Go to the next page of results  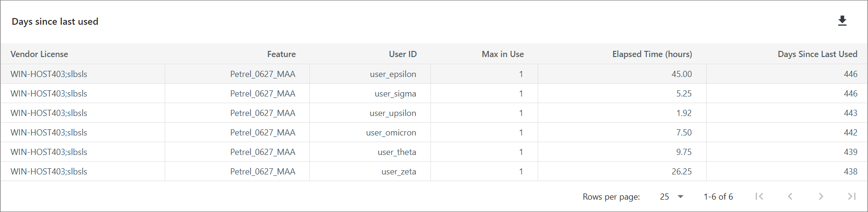(821, 196)
